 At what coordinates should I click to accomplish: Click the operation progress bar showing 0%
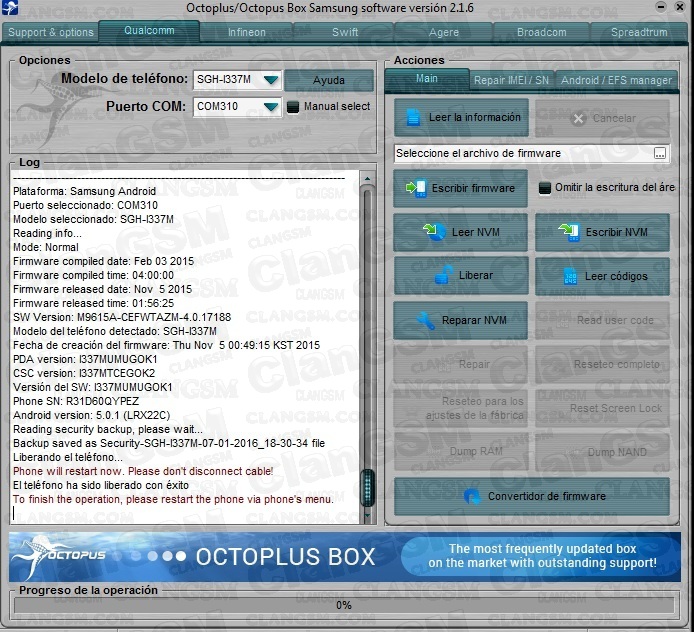click(x=344, y=605)
